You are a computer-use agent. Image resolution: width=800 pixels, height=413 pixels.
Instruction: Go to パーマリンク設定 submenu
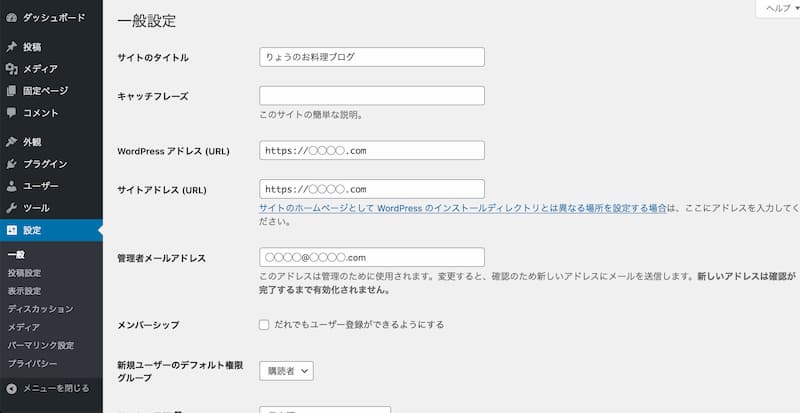(x=41, y=345)
